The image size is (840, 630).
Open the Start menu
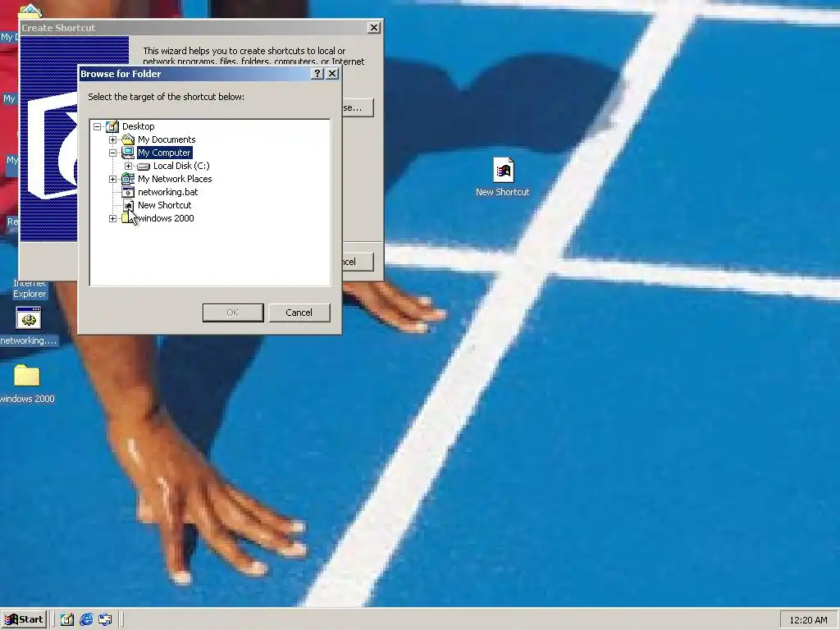(24, 620)
